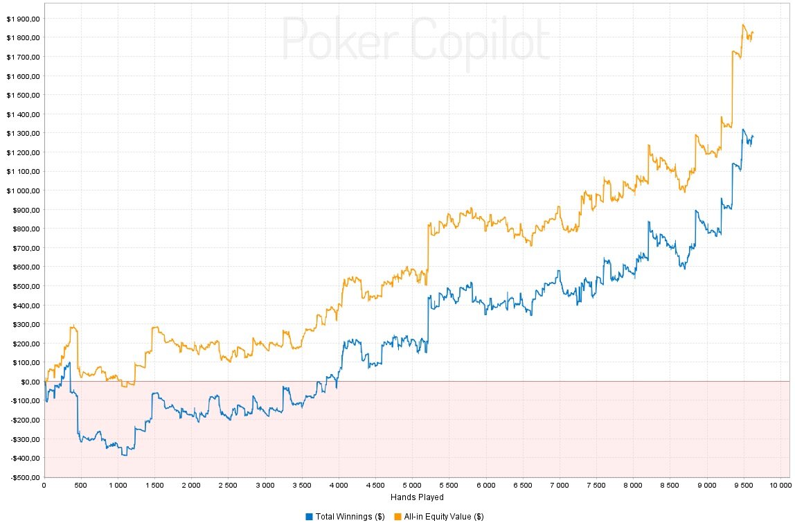The height and width of the screenshot is (532, 795).
Task: Click the blue Total Winnings legend swatch
Action: 309,517
